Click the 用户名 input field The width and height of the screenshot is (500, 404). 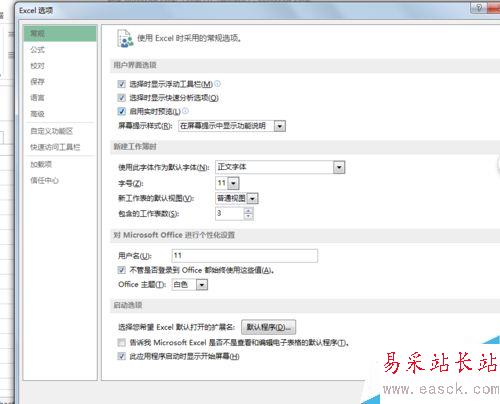[x=244, y=256]
